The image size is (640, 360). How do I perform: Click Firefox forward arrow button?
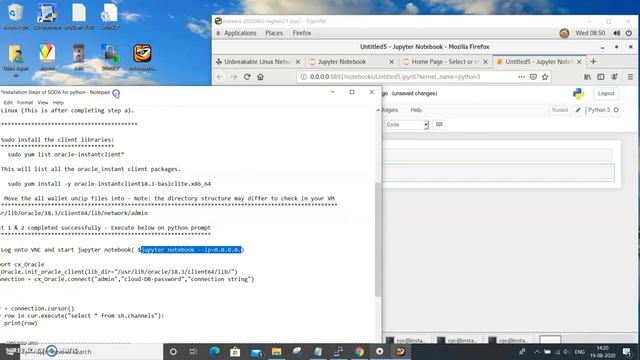pyautogui.click(x=233, y=77)
